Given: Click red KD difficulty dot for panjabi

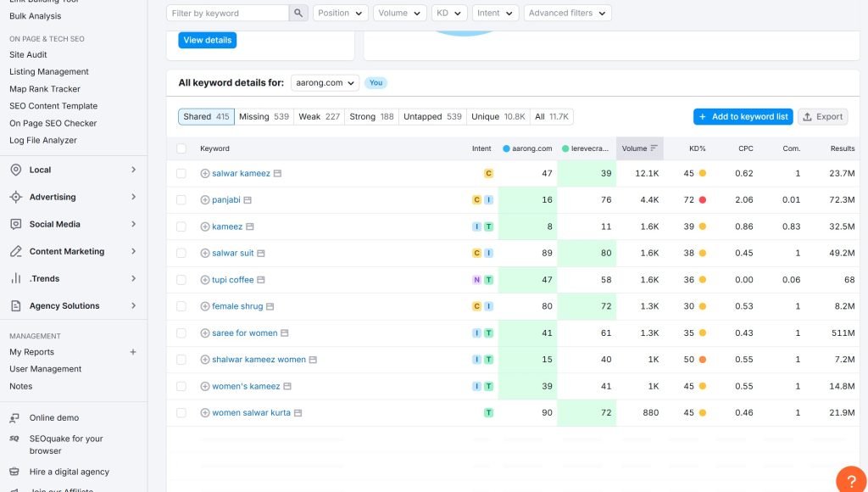Looking at the screenshot, I should pos(702,200).
